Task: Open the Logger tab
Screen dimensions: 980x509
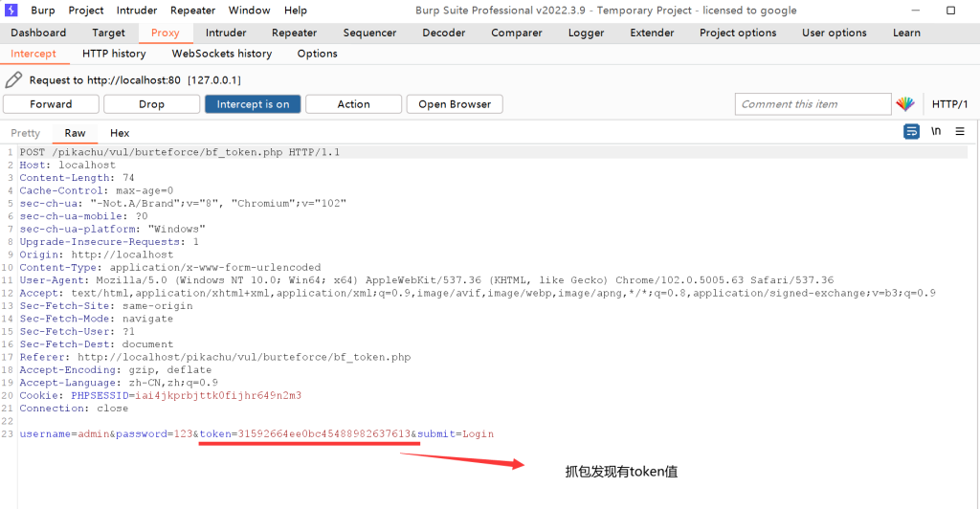Action: [x=587, y=33]
